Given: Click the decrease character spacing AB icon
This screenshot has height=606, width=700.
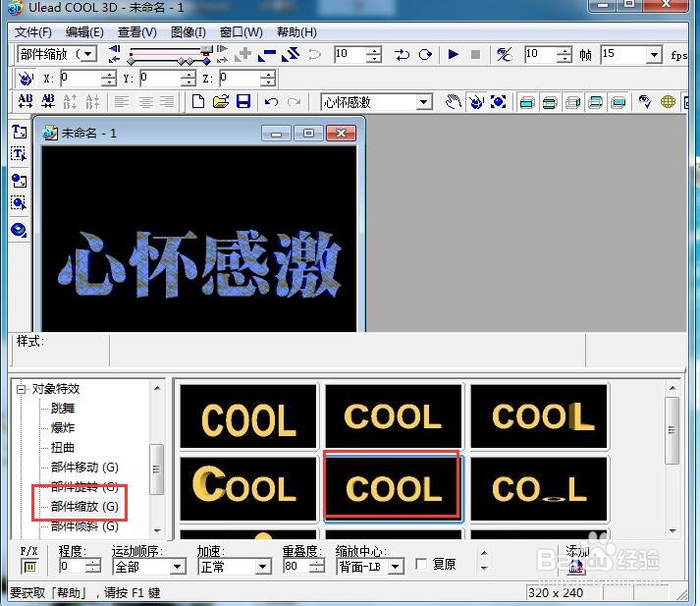Looking at the screenshot, I should (x=48, y=102).
